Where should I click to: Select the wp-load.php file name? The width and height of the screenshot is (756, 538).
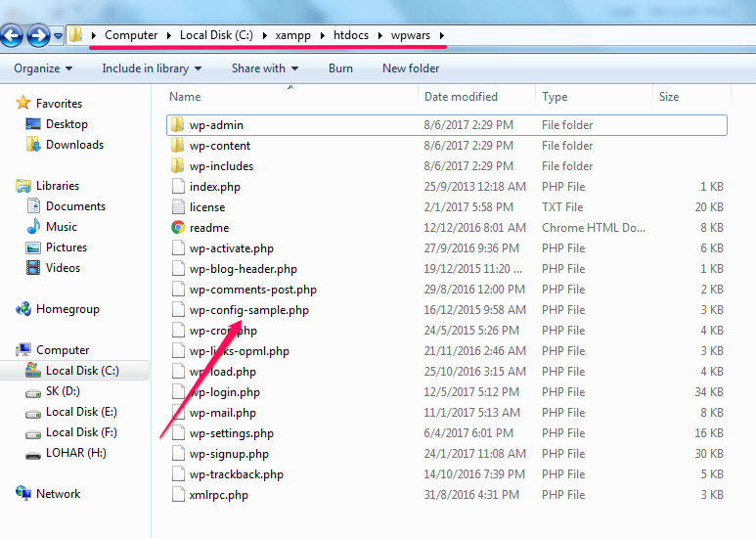click(x=222, y=372)
